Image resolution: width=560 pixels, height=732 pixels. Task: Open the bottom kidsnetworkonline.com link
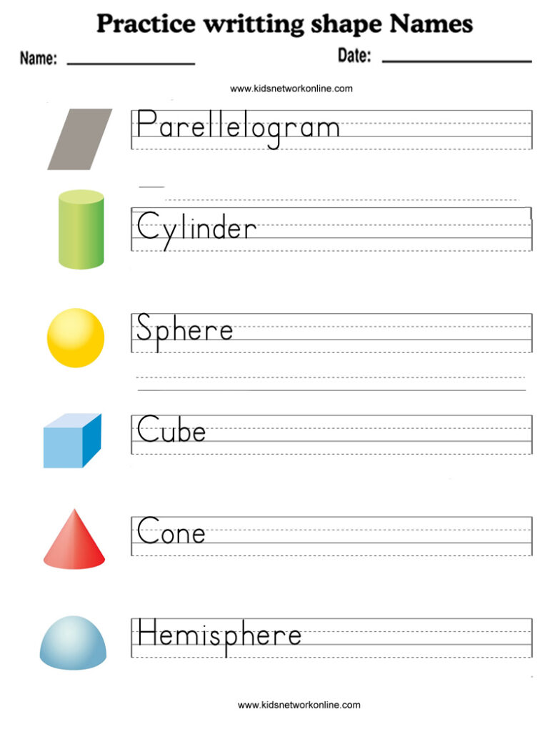pyautogui.click(x=299, y=705)
